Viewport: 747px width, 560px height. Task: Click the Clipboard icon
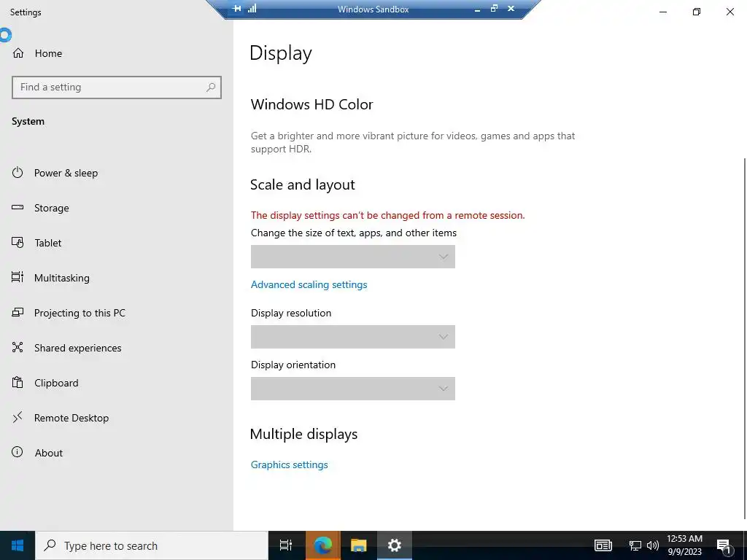coord(18,382)
